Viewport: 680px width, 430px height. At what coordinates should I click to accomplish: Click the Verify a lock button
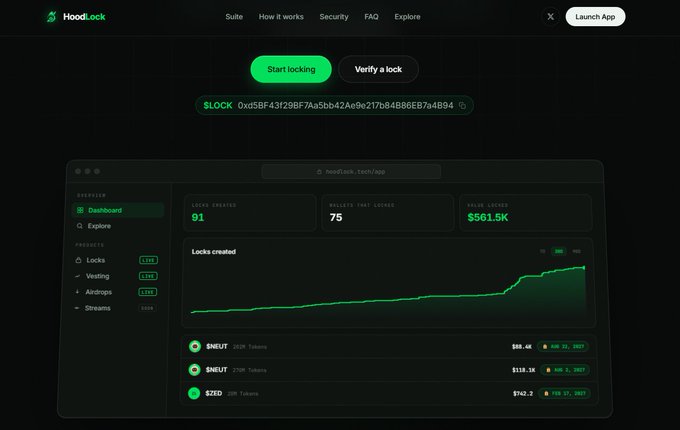(378, 69)
